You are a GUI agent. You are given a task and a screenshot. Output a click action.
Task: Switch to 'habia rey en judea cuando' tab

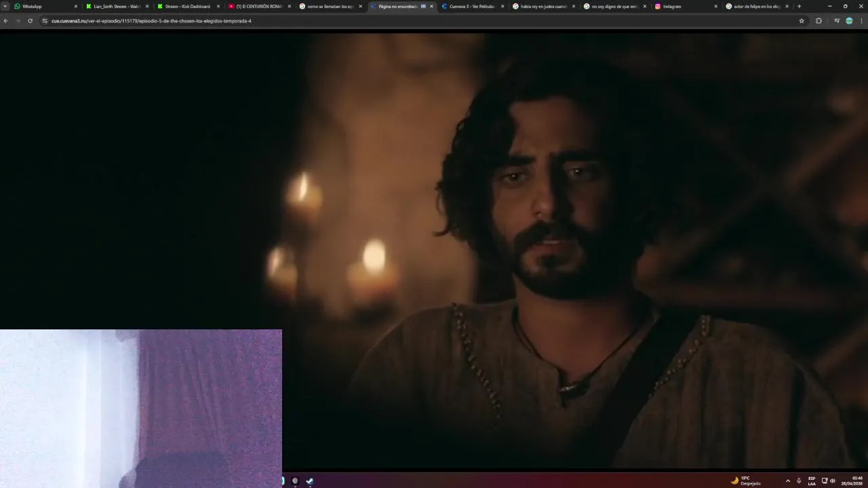542,6
